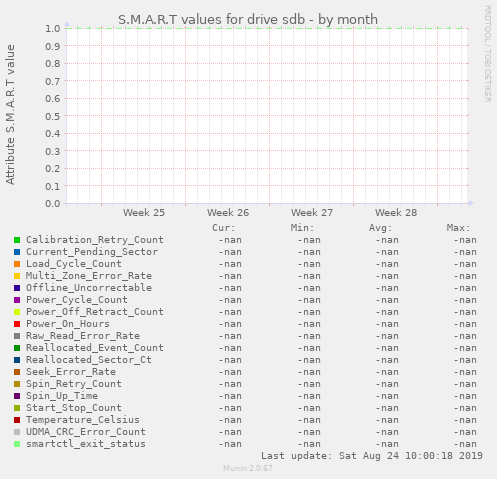Image resolution: width=497 pixels, height=479 pixels.
Task: Click the Week 25 axis label
Action: click(x=144, y=212)
